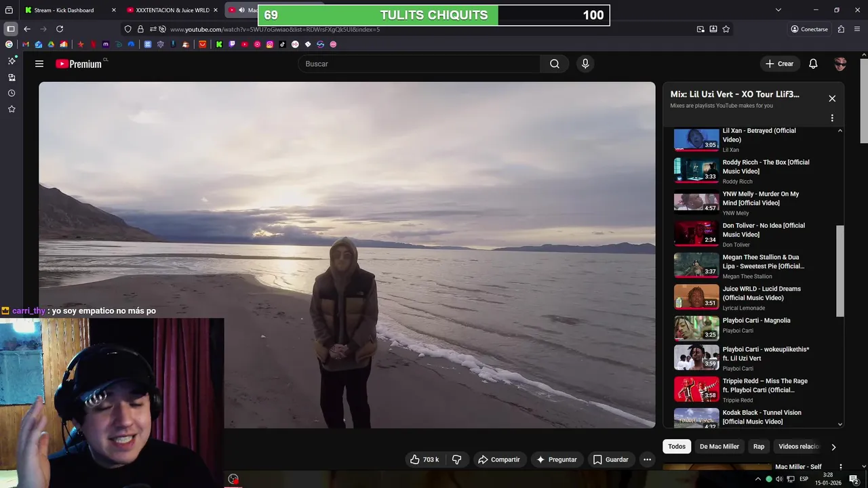The width and height of the screenshot is (868, 488).
Task: Show more filter chips with right arrow
Action: 833,447
